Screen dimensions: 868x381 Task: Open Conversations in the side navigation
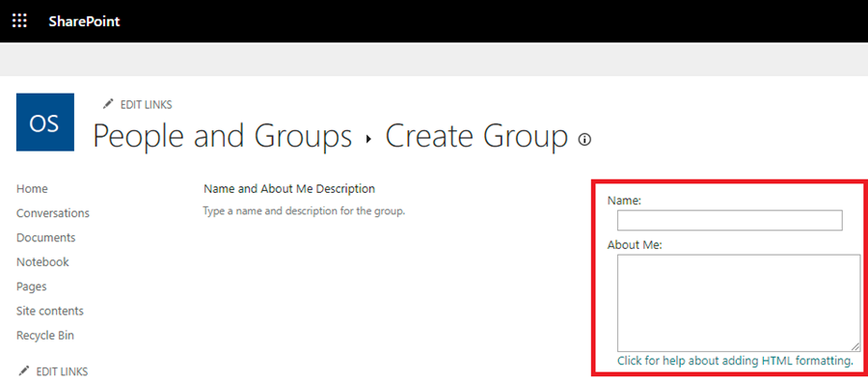click(x=53, y=213)
